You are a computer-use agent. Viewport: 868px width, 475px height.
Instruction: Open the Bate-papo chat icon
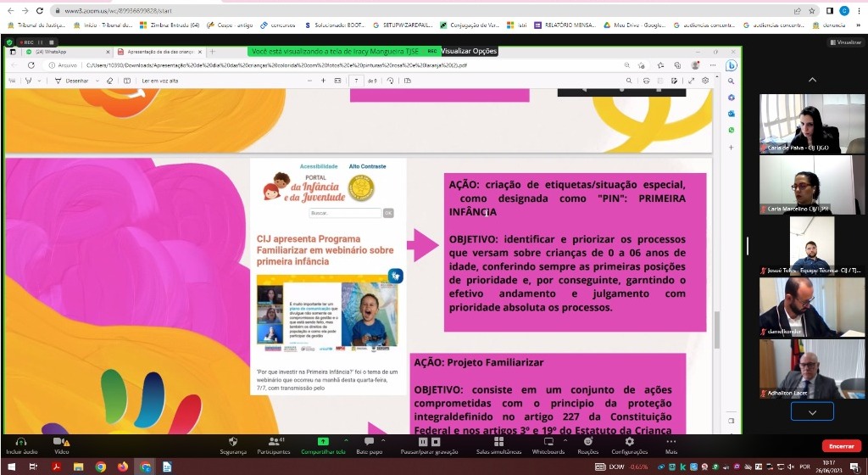point(368,442)
